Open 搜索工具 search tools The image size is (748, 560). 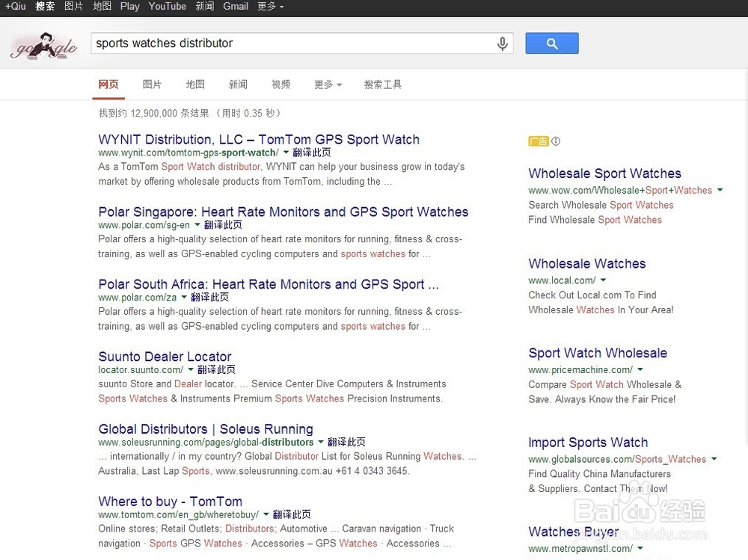pos(382,84)
